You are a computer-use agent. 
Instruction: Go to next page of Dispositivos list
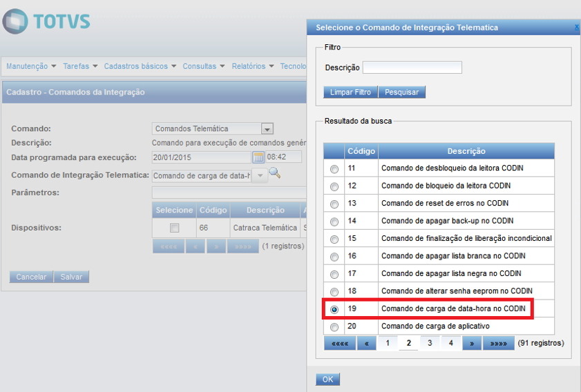[216, 246]
